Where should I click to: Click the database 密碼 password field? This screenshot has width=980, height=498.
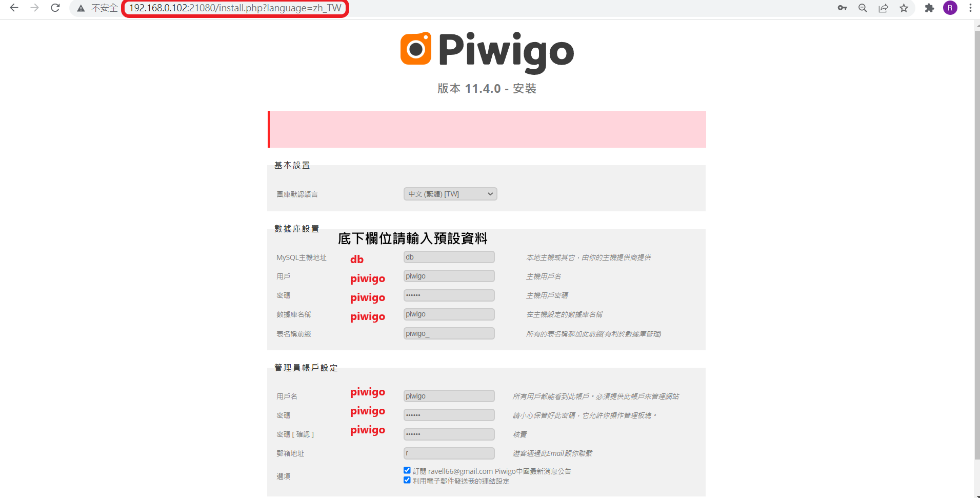(449, 295)
